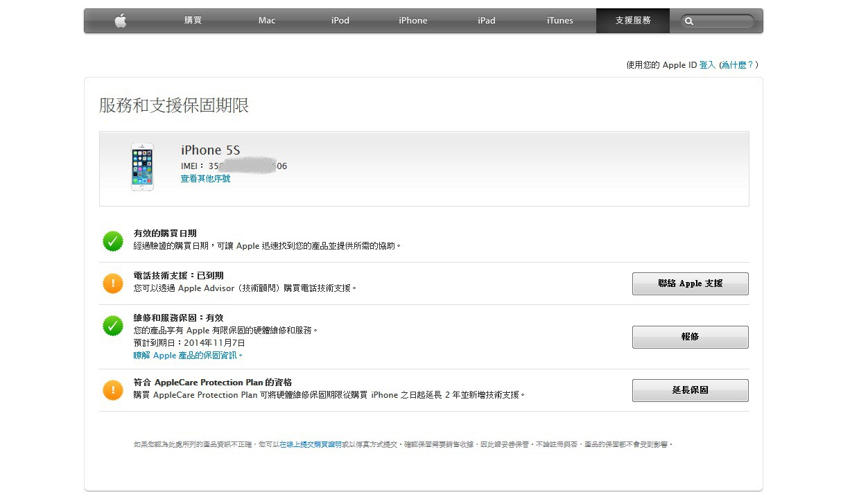Click green checkmark beside 有效的購買日期

[x=113, y=240]
